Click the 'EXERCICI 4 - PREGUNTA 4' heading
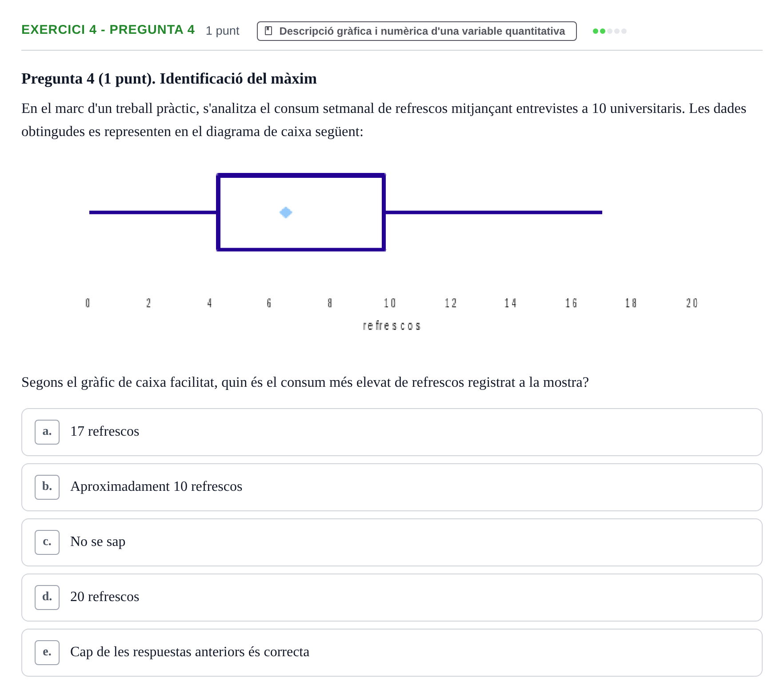This screenshot has height=698, width=784. [x=108, y=30]
